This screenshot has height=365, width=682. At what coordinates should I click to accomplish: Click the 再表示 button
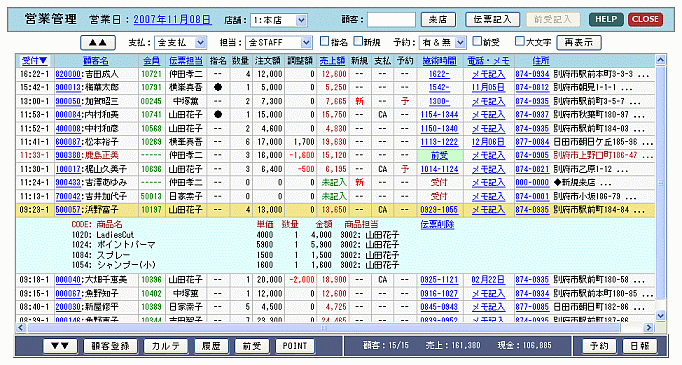(x=578, y=43)
